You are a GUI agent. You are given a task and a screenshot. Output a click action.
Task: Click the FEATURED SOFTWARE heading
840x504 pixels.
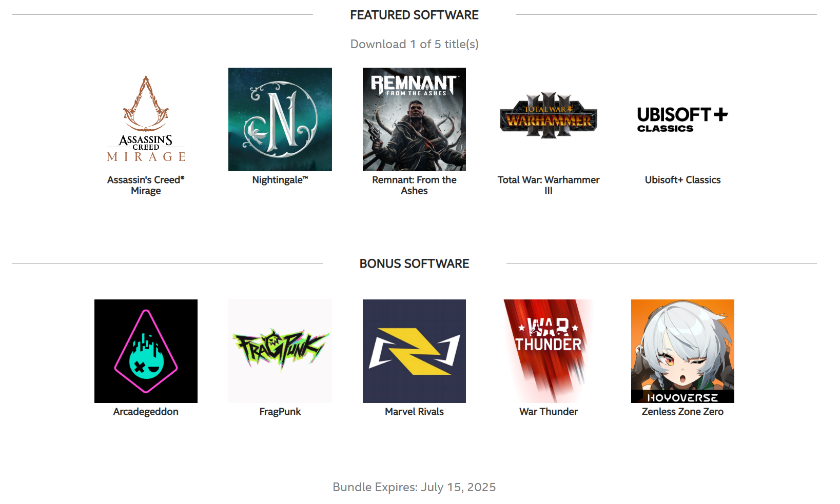click(x=414, y=15)
